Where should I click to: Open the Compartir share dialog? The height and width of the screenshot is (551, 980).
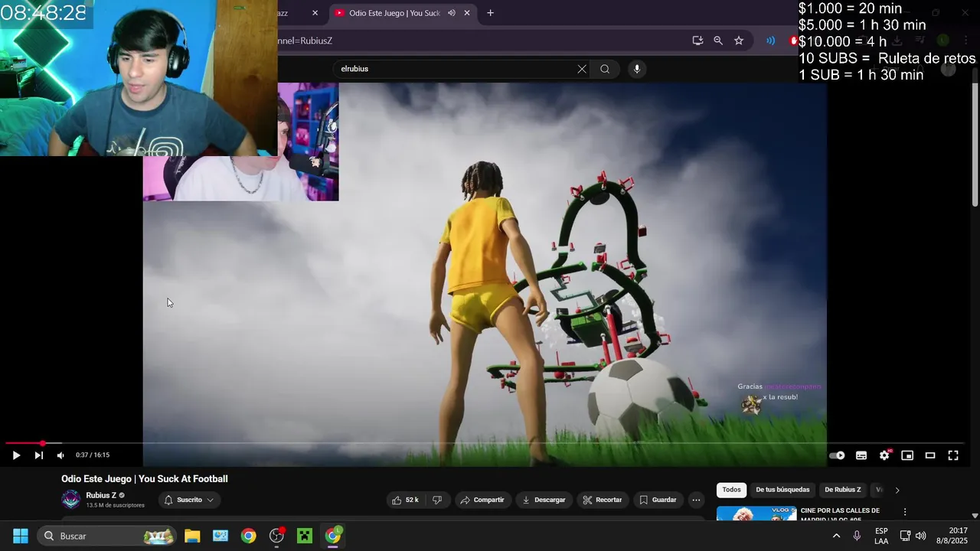tap(482, 500)
